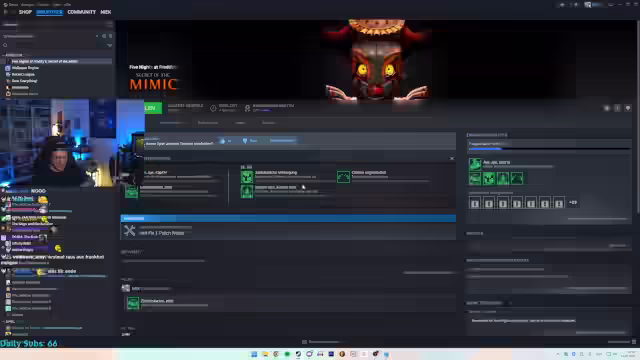640x360 pixels.
Task: Click the +89 remaining locked achievements tile
Action: tap(573, 202)
